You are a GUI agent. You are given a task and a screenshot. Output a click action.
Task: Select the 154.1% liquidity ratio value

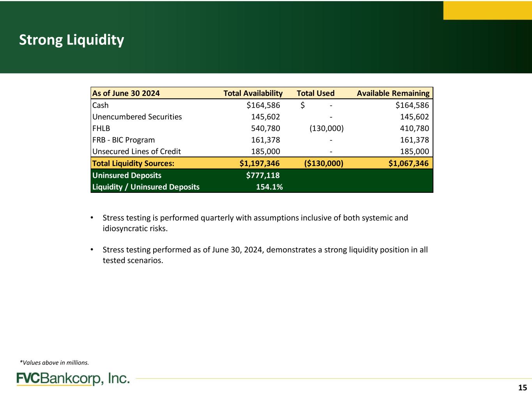(269, 187)
